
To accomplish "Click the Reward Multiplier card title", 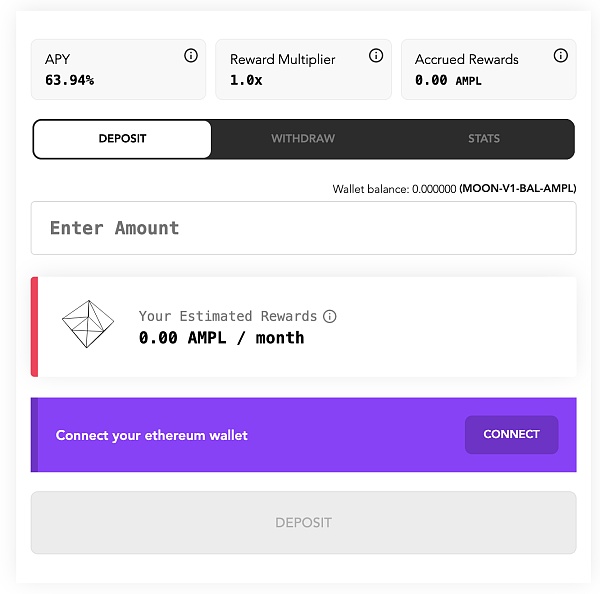I will tap(282, 59).
